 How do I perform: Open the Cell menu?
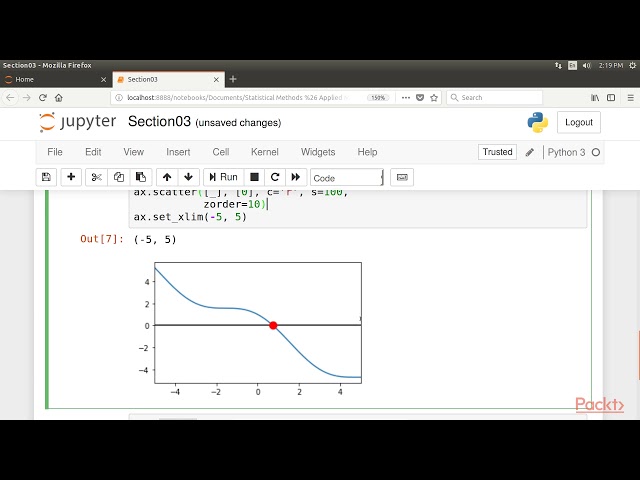[x=220, y=152]
